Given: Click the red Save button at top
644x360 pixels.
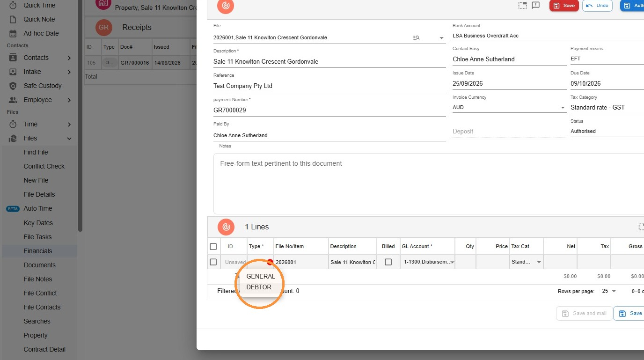Looking at the screenshot, I should [564, 6].
